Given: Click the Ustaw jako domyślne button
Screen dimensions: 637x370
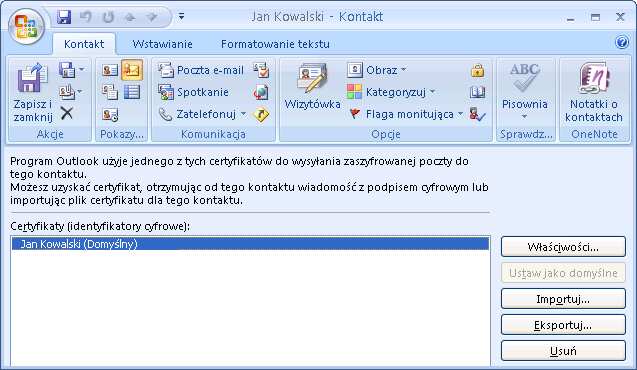Looking at the screenshot, I should [x=563, y=273].
